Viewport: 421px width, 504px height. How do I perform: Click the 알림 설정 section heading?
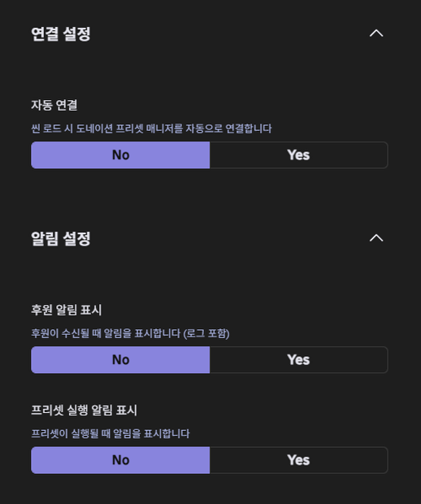(61, 239)
